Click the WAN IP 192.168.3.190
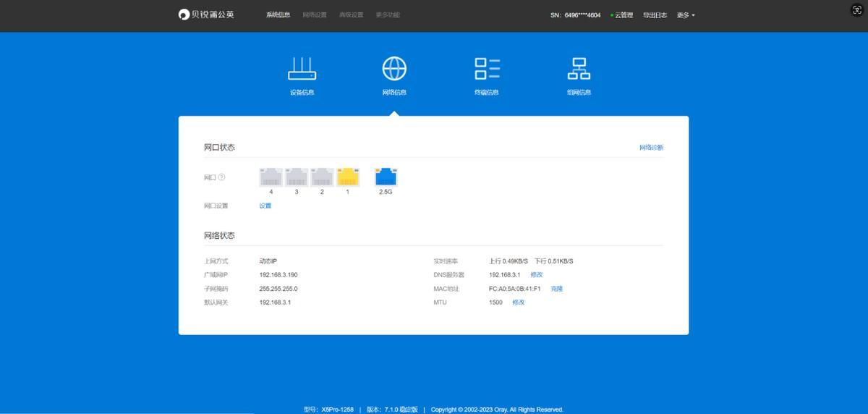Viewport: 868px width, 414px height. tap(278, 275)
